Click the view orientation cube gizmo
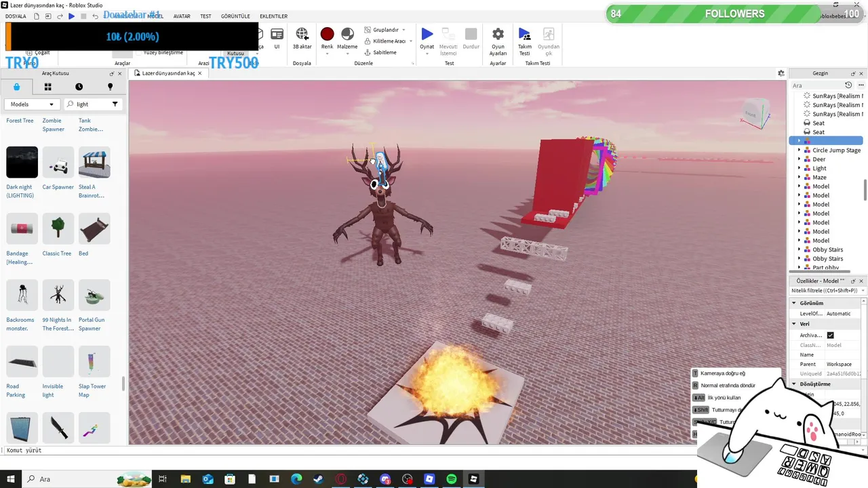The width and height of the screenshot is (868, 488). [757, 113]
